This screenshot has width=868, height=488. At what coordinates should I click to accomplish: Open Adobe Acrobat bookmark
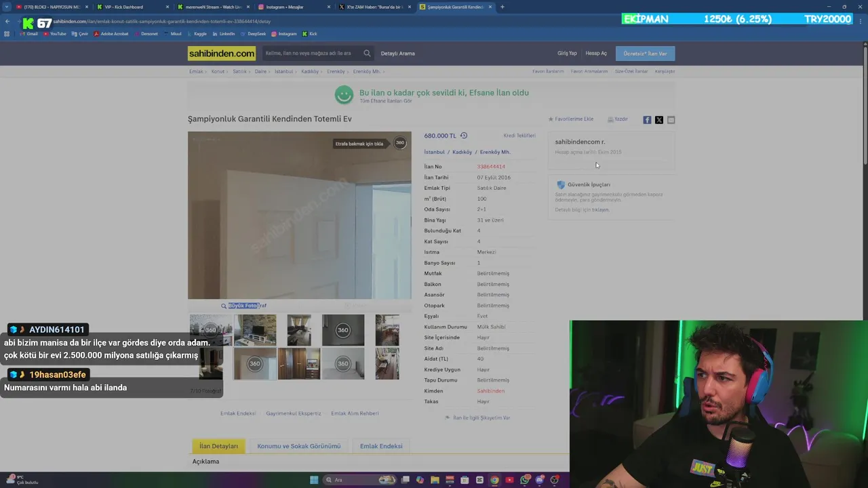pos(111,34)
